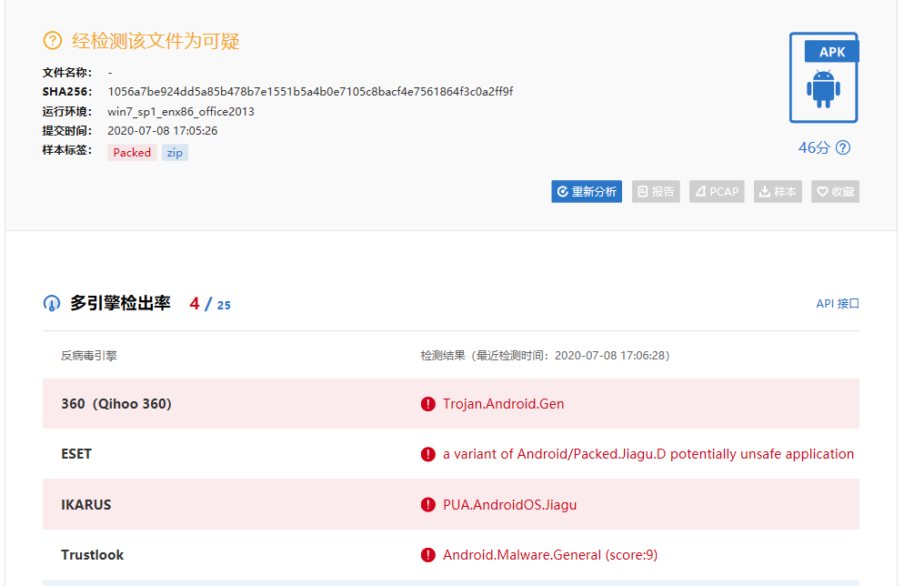Select the zip sample tag
Viewport: 924px width, 586px height.
point(175,153)
